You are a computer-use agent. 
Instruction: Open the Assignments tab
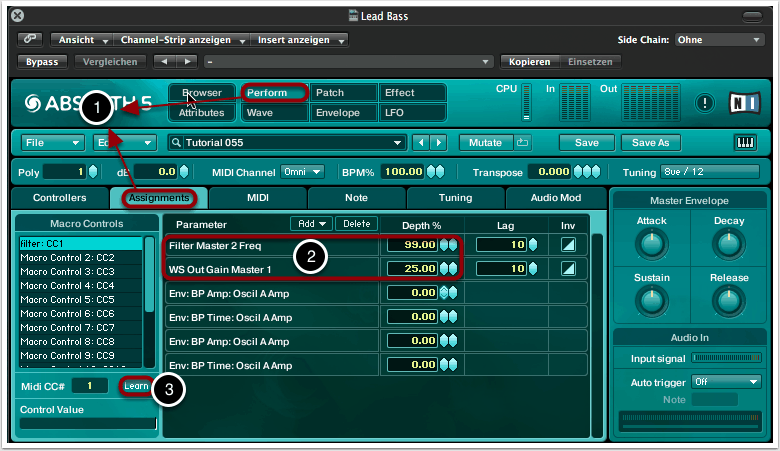coord(159,198)
